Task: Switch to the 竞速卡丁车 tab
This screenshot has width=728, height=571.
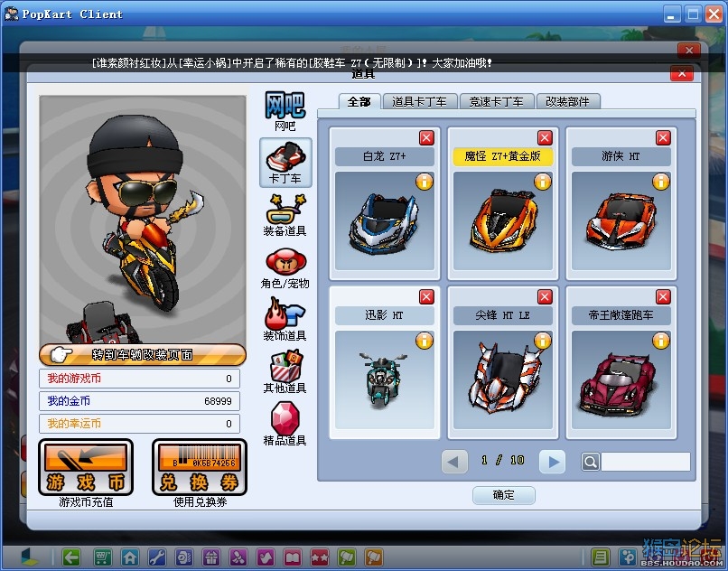Action: pyautogui.click(x=496, y=102)
